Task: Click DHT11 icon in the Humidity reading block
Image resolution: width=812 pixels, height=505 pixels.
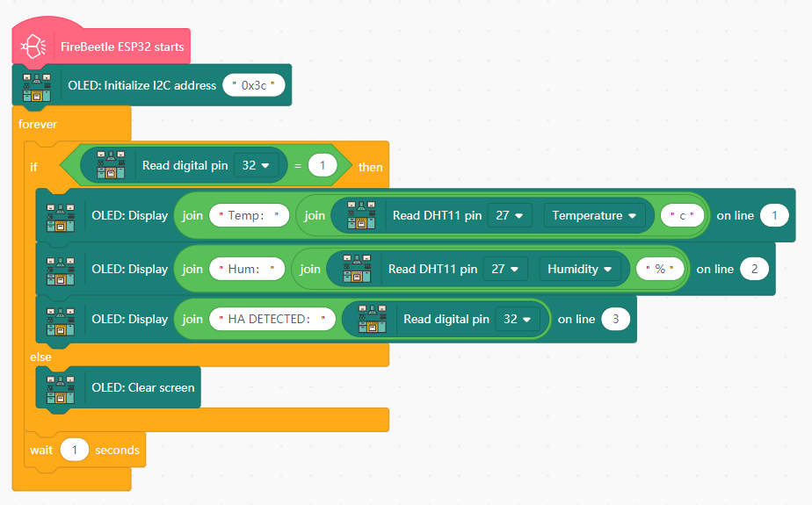Action: pos(357,269)
